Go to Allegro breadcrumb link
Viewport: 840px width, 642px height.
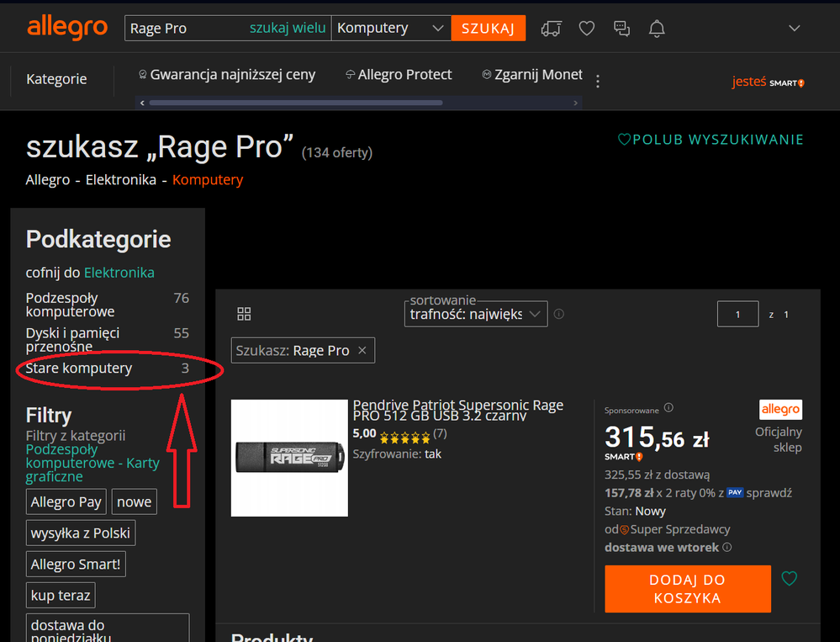pyautogui.click(x=48, y=180)
